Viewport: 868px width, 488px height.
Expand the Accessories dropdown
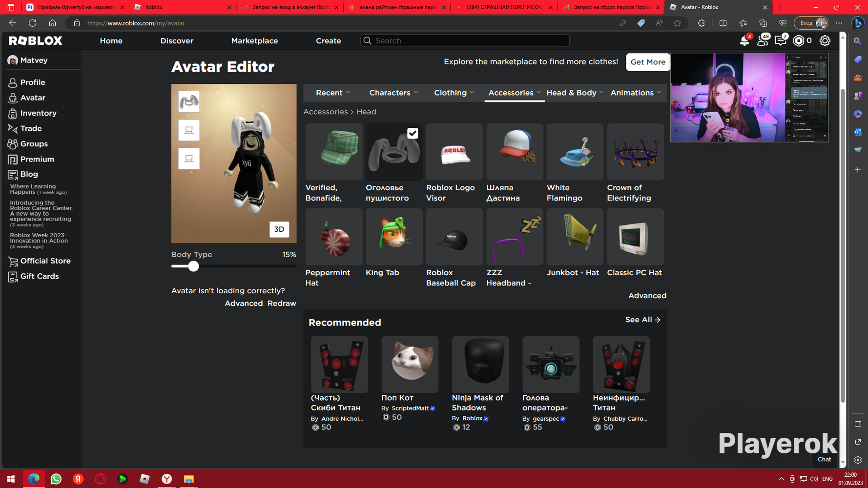515,93
